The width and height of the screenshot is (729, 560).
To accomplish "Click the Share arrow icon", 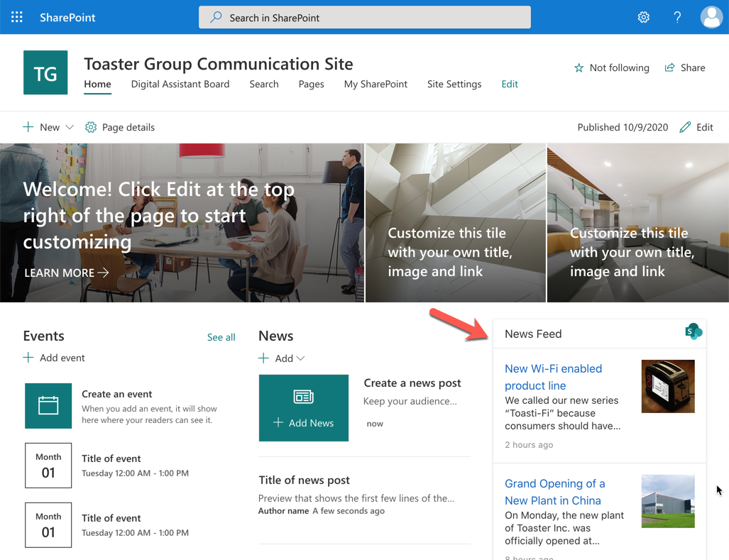I will coord(669,68).
